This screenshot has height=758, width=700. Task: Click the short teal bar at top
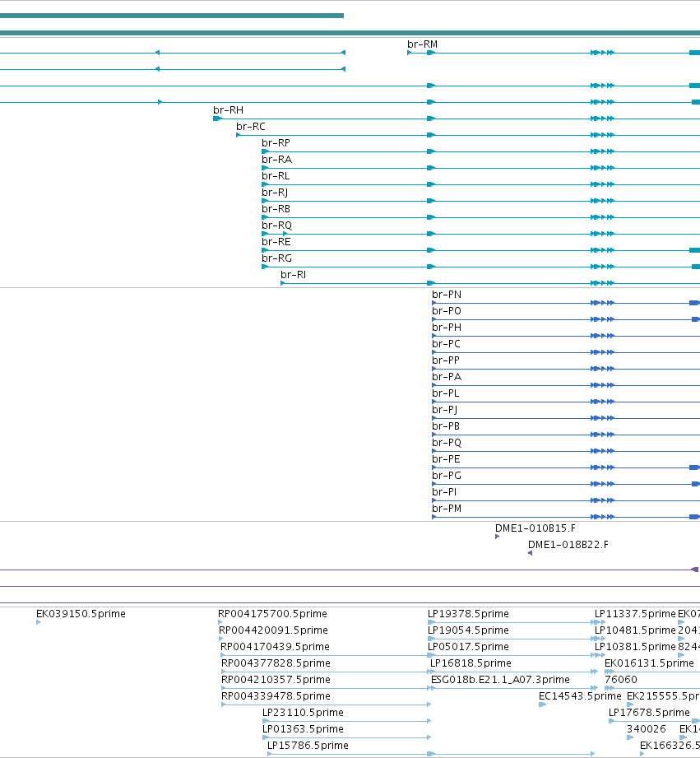coord(171,16)
